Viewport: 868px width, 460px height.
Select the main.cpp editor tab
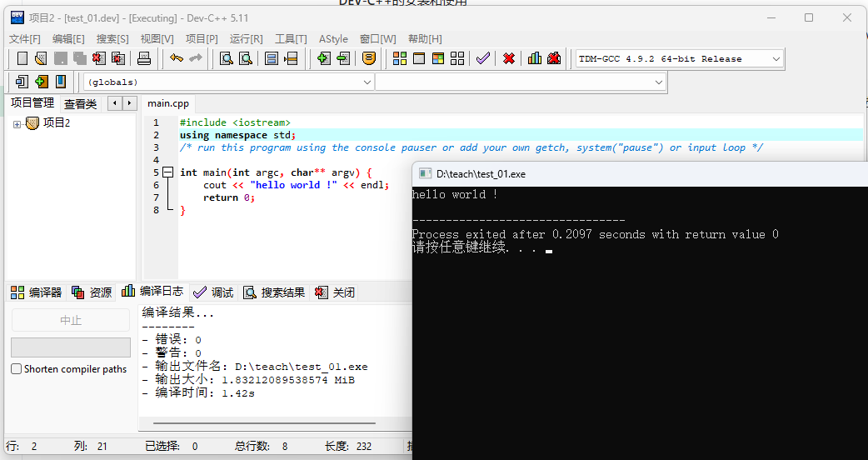168,103
